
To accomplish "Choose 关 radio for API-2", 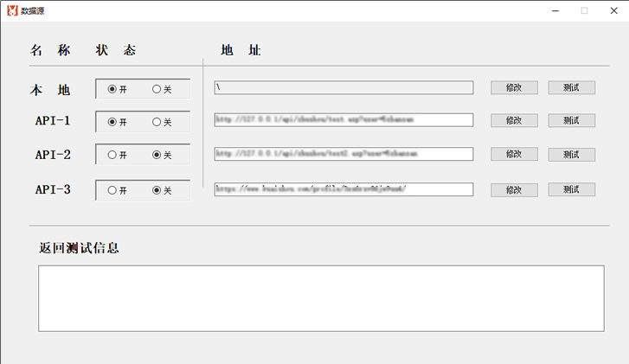I will pos(157,156).
